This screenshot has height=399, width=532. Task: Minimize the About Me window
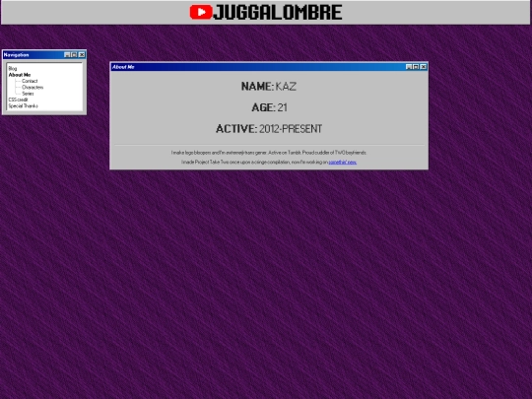pos(409,67)
